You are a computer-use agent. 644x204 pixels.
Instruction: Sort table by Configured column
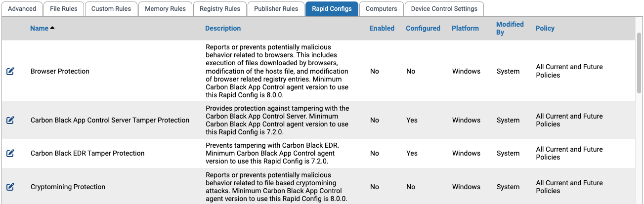click(x=423, y=28)
